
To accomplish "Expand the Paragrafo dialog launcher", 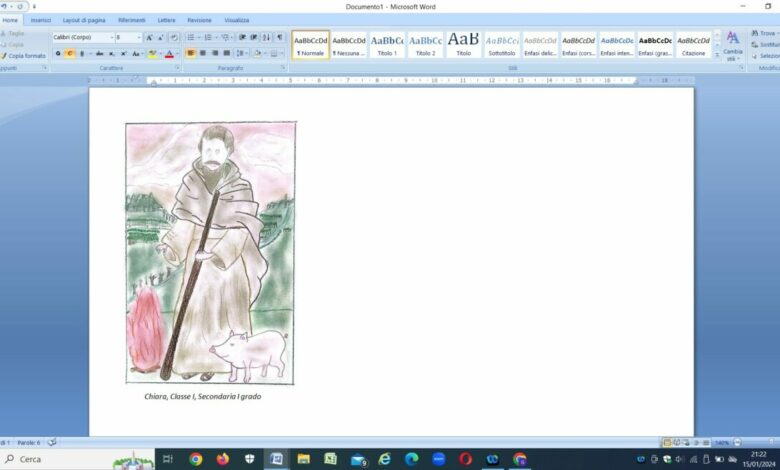I will point(284,68).
